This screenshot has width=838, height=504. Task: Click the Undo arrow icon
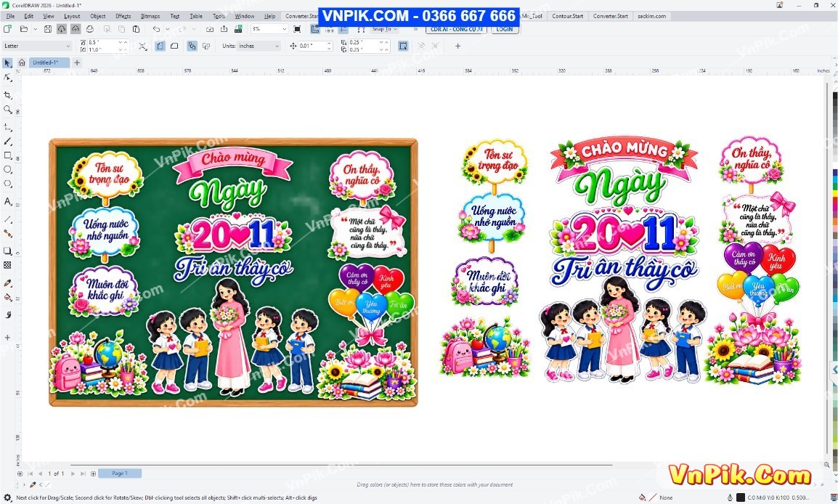156,29
